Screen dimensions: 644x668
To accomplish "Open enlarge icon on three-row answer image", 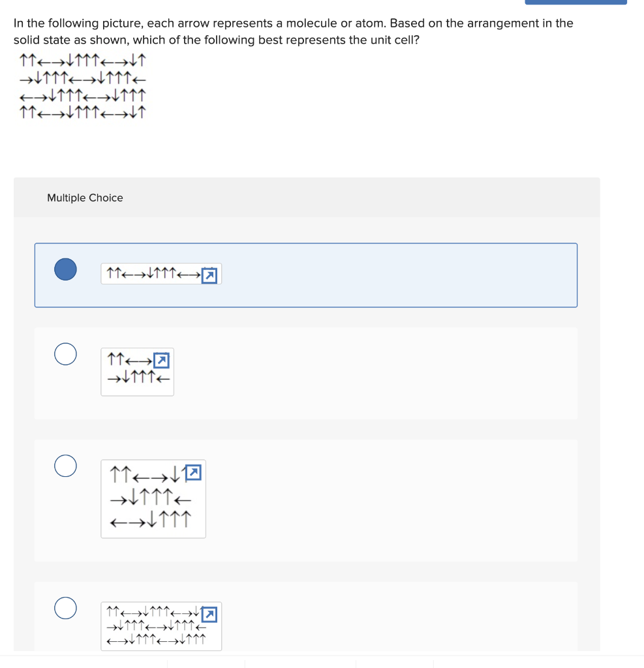I will tap(194, 472).
